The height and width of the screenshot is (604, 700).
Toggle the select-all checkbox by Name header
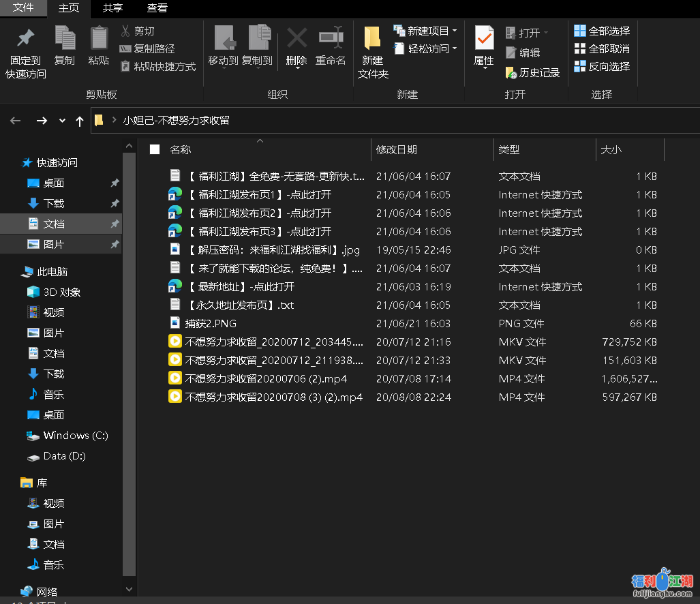pyautogui.click(x=155, y=149)
